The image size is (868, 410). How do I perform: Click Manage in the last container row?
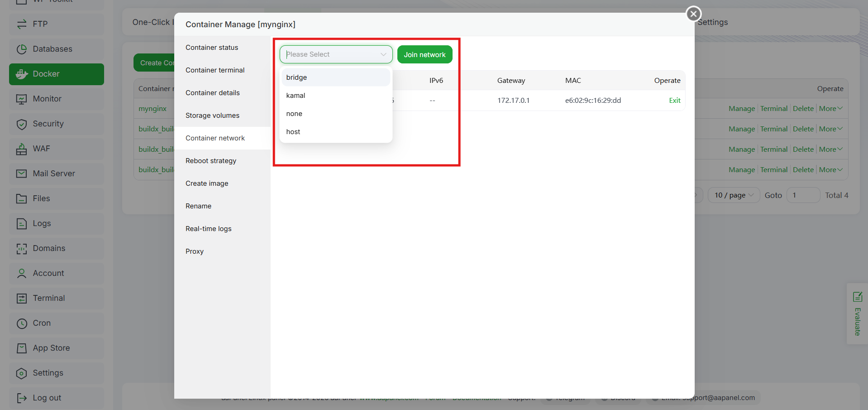click(x=742, y=170)
